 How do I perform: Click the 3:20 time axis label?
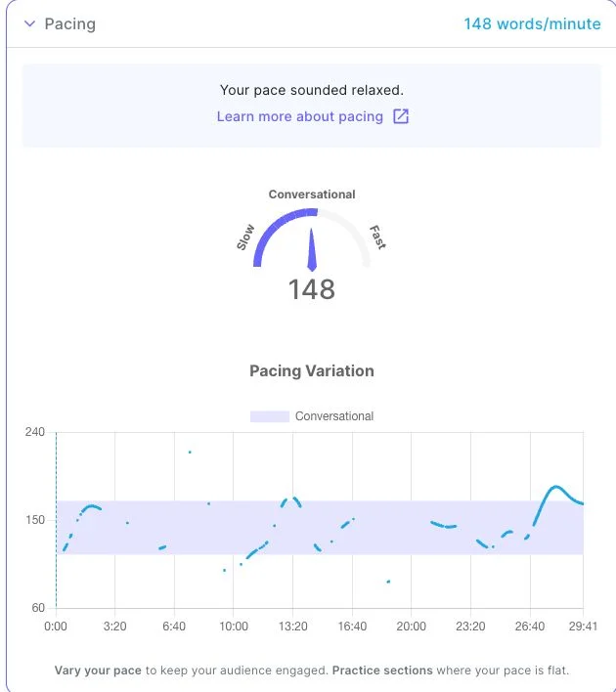tap(114, 627)
